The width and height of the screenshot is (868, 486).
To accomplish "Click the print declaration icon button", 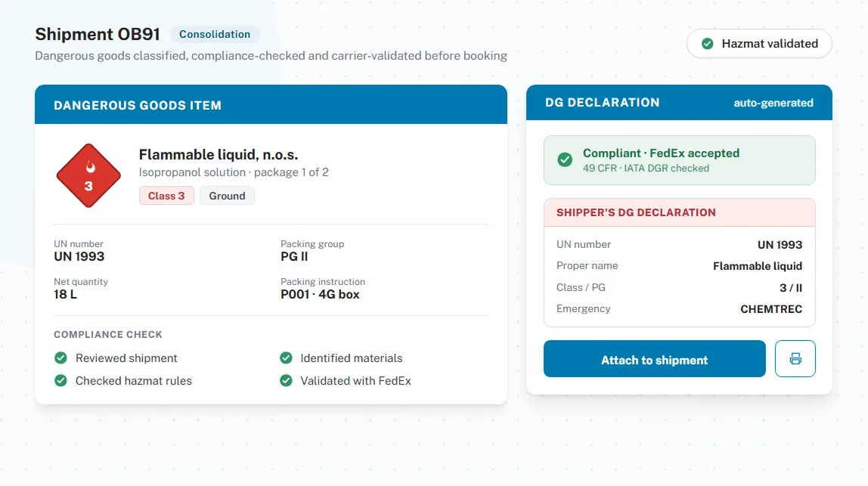I will coord(795,359).
